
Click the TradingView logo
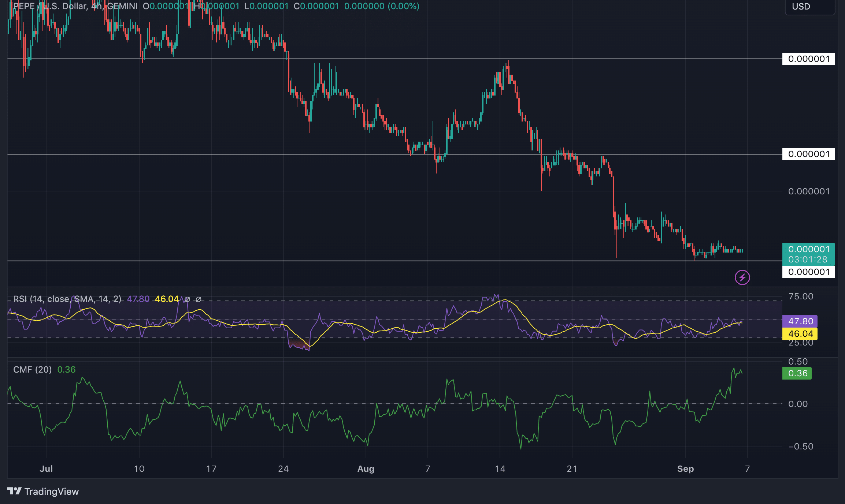pos(43,491)
